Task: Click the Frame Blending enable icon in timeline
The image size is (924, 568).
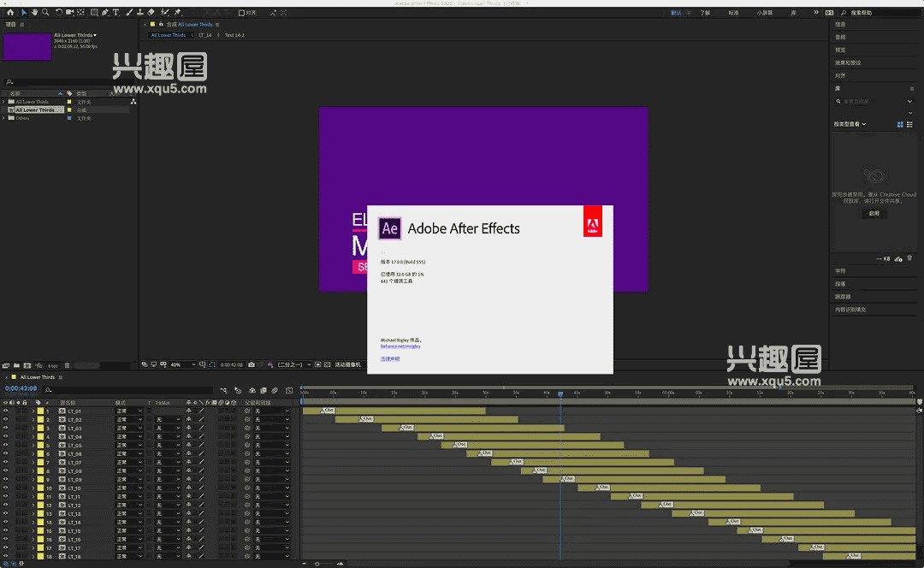Action: point(264,390)
